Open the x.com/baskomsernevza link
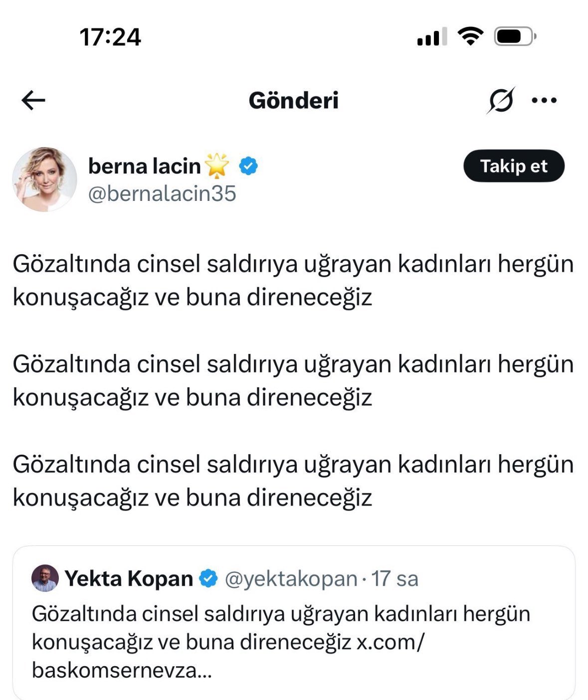The height and width of the screenshot is (700, 588). tap(228, 656)
